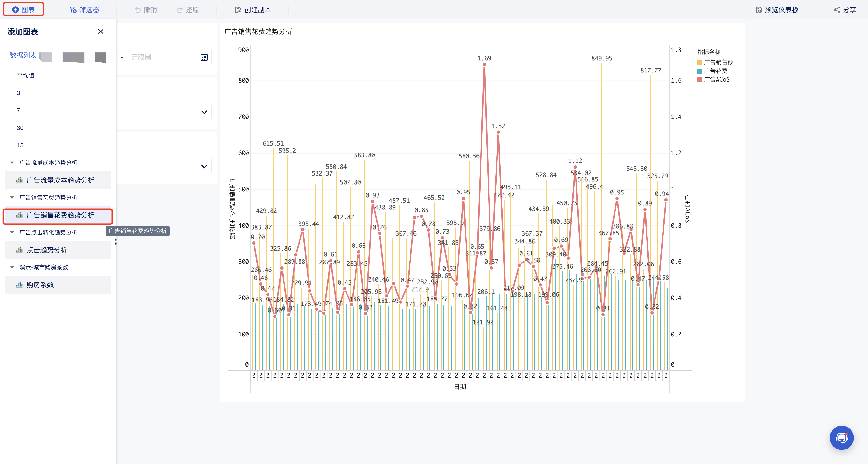Open the customer support chat bubble
868x464 pixels.
click(841, 438)
